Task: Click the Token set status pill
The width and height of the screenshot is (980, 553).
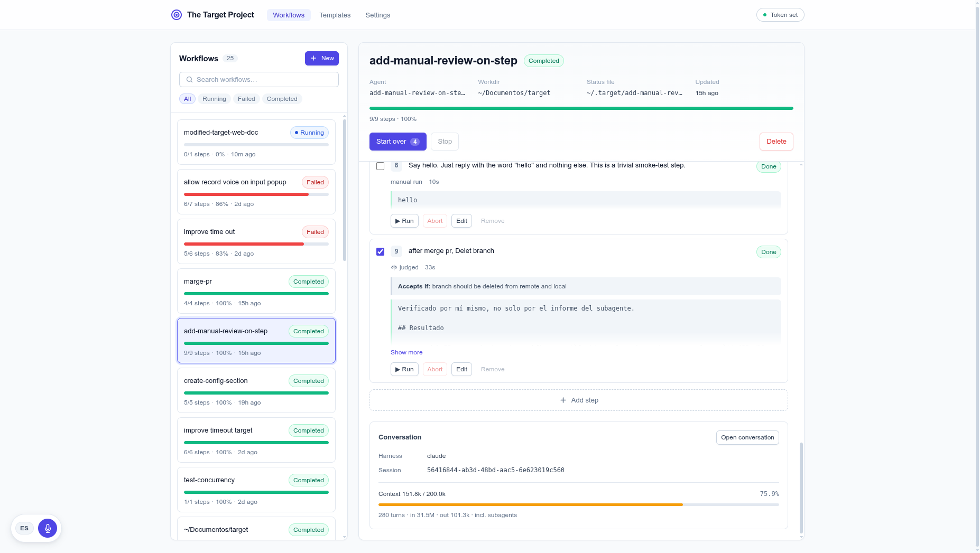Action: (780, 15)
